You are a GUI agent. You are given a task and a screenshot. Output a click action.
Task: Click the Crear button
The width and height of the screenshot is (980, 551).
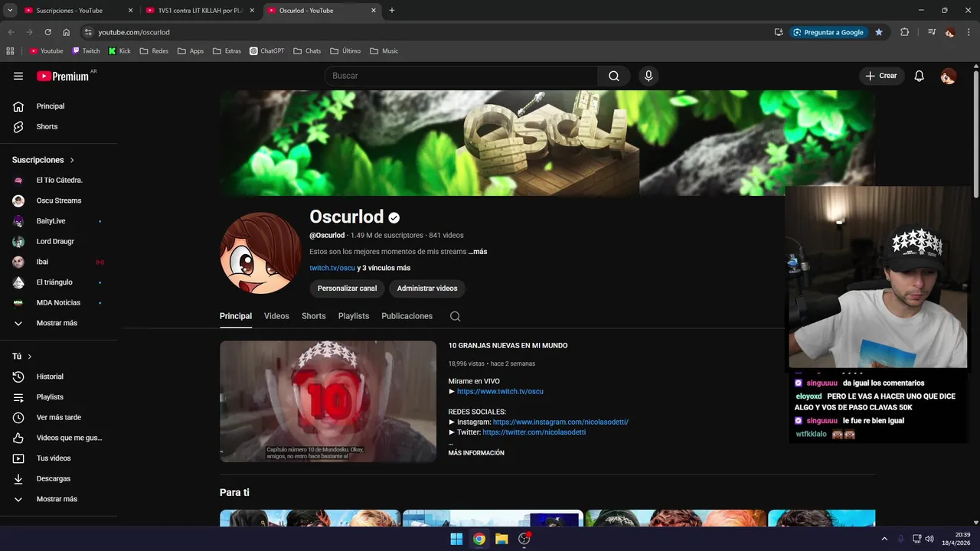tap(881, 76)
